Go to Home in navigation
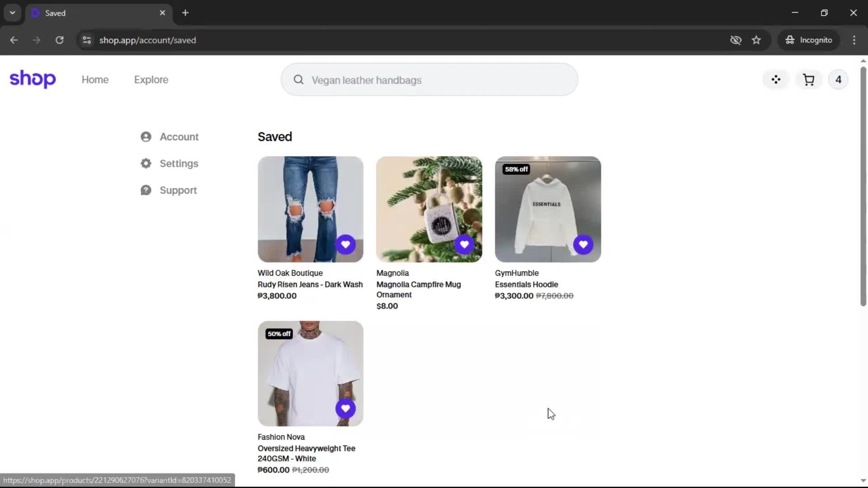 click(x=95, y=80)
